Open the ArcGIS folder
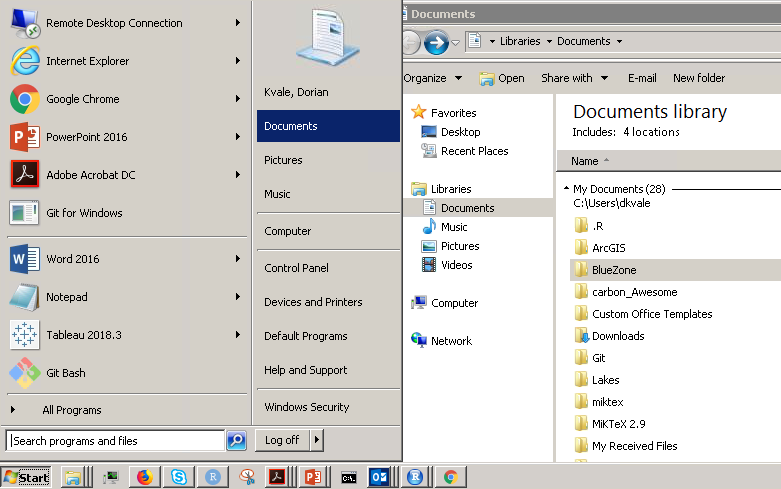The height and width of the screenshot is (489, 781). point(608,248)
